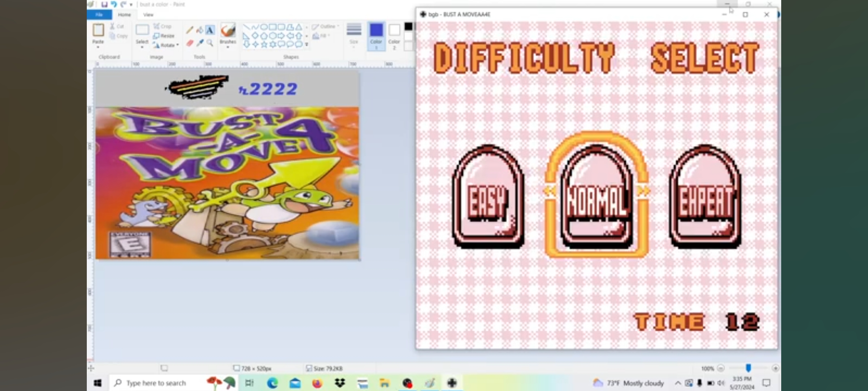Select the Fill with color bucket tool
868x391 pixels.
coord(199,30)
